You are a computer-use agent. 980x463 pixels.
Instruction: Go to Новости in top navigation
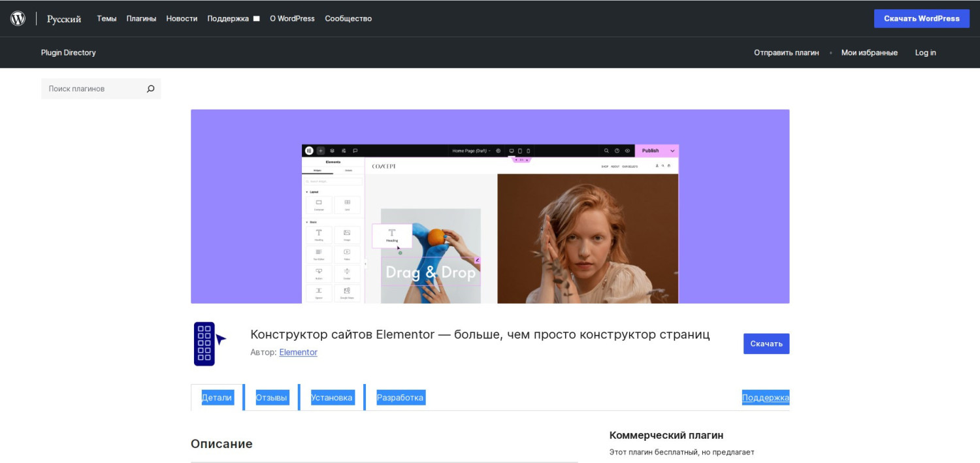182,18
